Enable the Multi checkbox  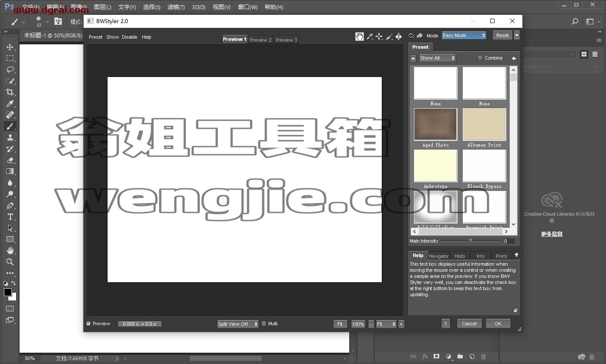click(x=264, y=324)
